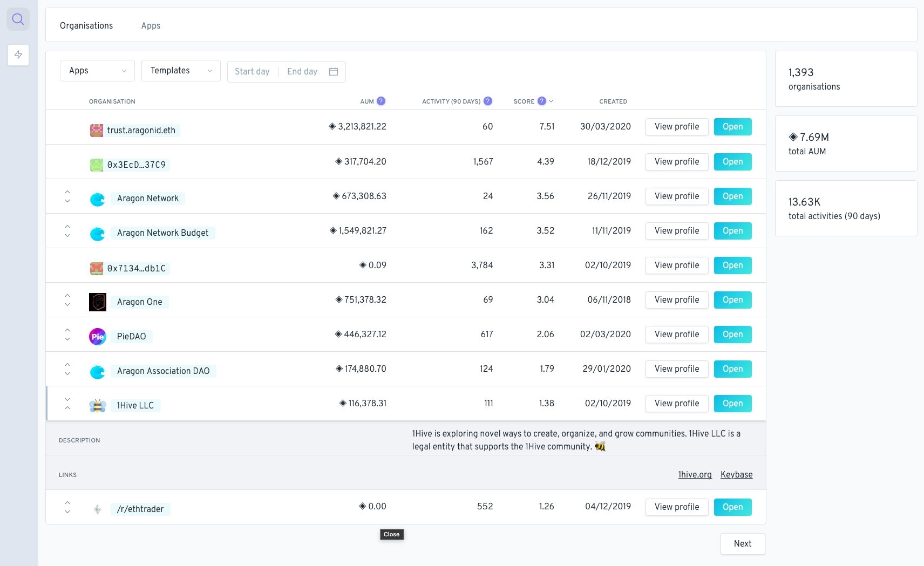Expand the Aragon Association DAO row
The image size is (924, 566).
tap(67, 369)
